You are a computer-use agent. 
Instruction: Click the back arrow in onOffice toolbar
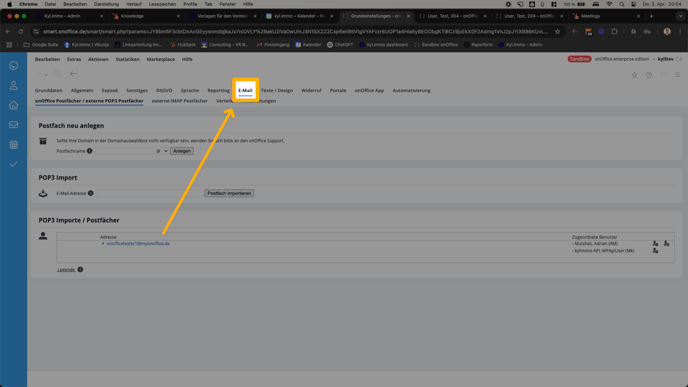pyautogui.click(x=73, y=74)
